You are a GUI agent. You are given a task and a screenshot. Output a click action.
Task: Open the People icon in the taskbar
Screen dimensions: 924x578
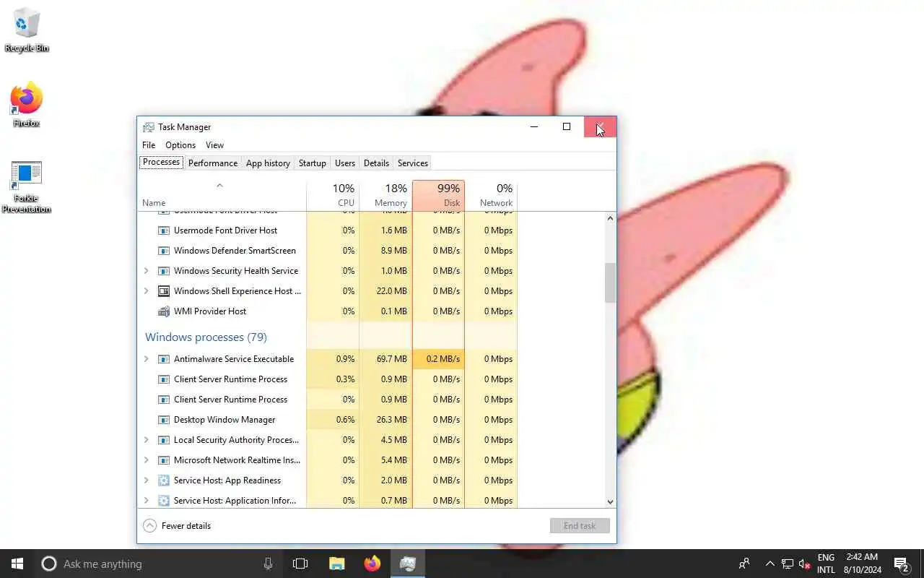pos(744,564)
